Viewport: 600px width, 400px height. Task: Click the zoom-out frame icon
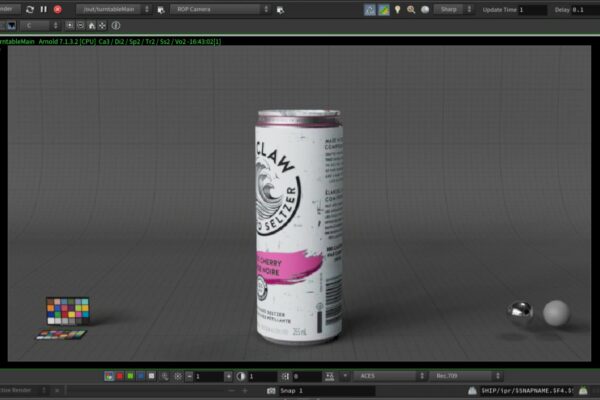click(81, 26)
